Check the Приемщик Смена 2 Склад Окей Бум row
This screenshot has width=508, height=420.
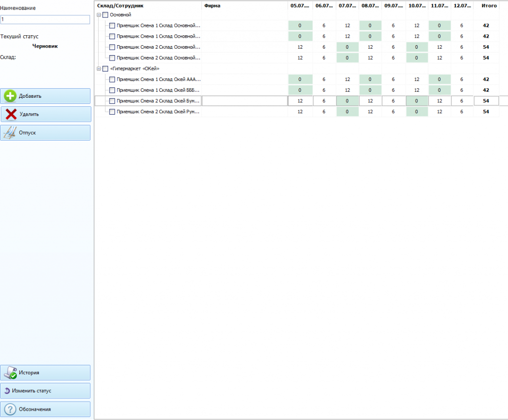click(x=112, y=101)
